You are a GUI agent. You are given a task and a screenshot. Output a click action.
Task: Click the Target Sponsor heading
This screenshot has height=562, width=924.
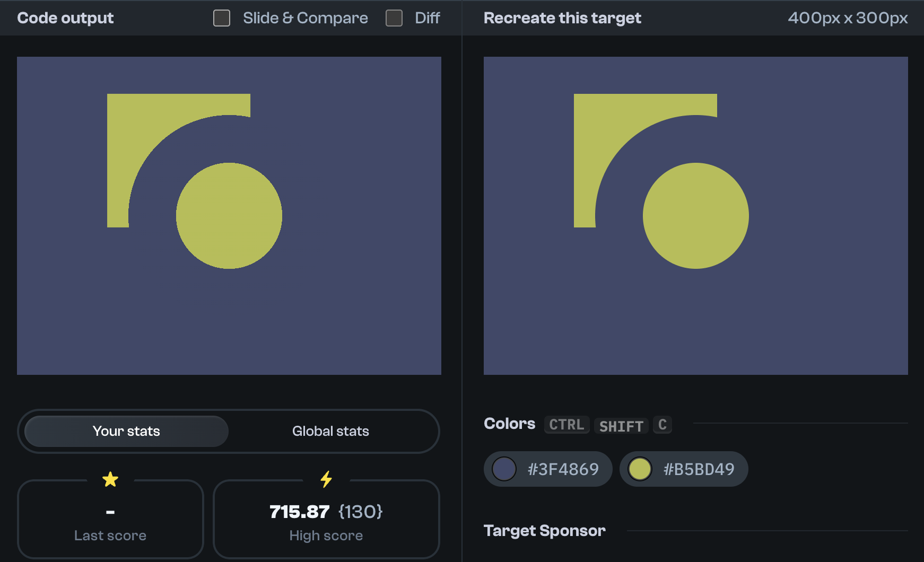click(545, 531)
